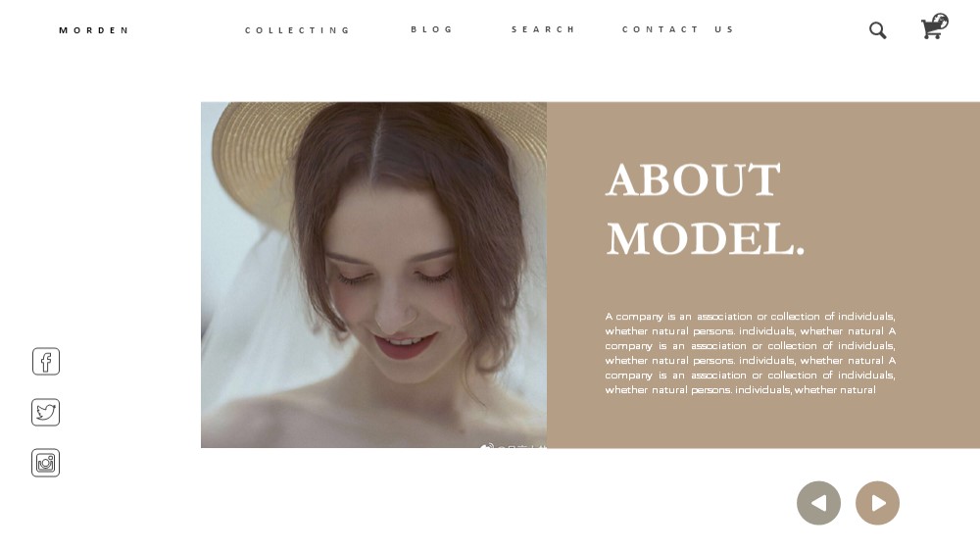Click the badge on the cart icon

click(x=941, y=21)
